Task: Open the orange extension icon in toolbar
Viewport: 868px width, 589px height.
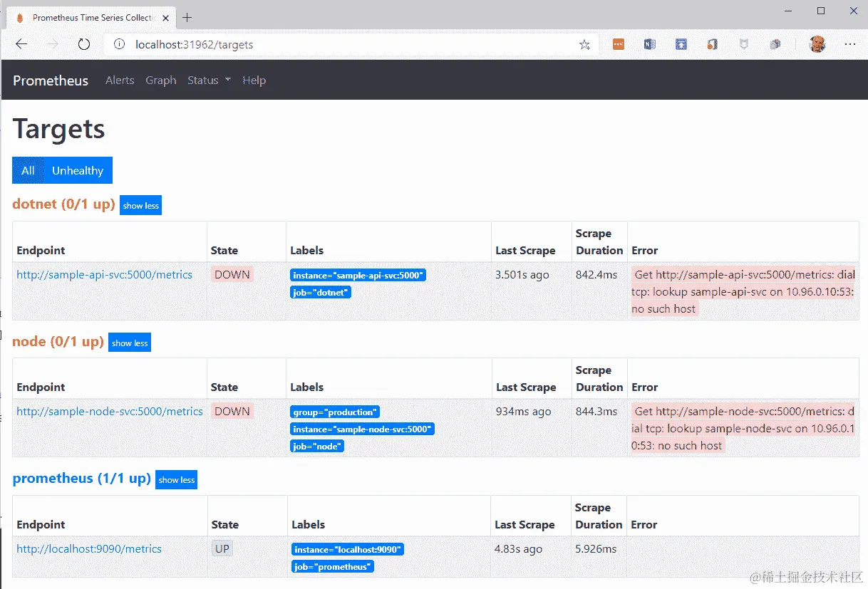Action: coord(619,44)
